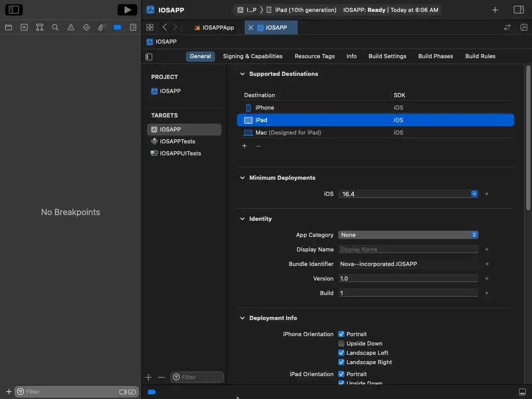Screen dimensions: 532x399
Task: Select IOSAPP under PROJECT
Action: point(166,91)
